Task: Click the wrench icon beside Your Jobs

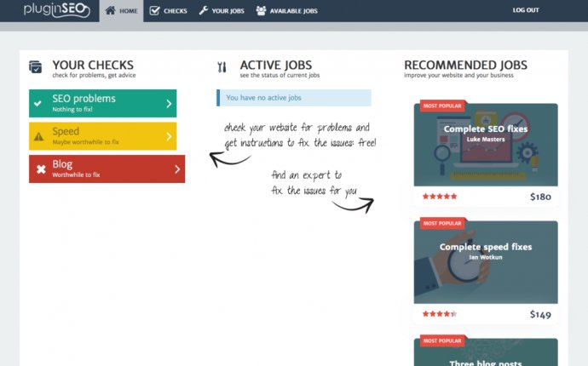Action: click(x=203, y=10)
